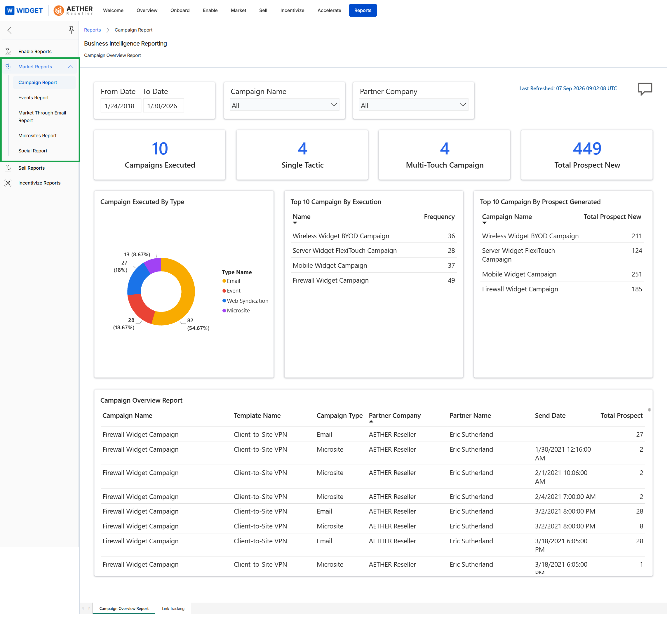The height and width of the screenshot is (621, 672).
Task: Open the Partner Company dropdown
Action: 413,105
